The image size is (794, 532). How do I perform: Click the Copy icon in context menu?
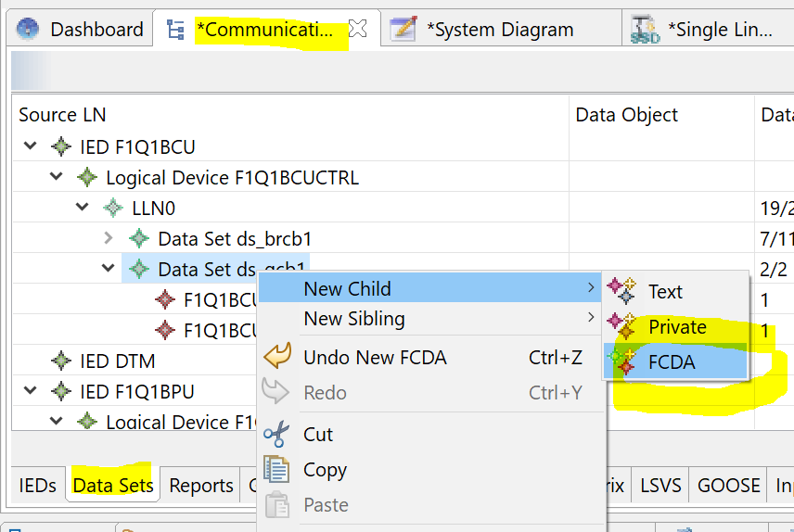[x=276, y=470]
